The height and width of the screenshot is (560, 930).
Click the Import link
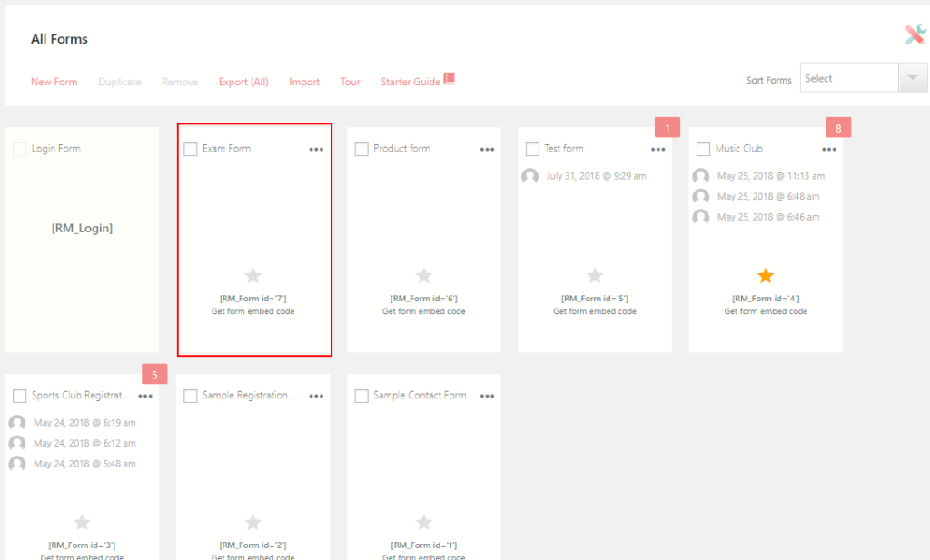point(304,82)
